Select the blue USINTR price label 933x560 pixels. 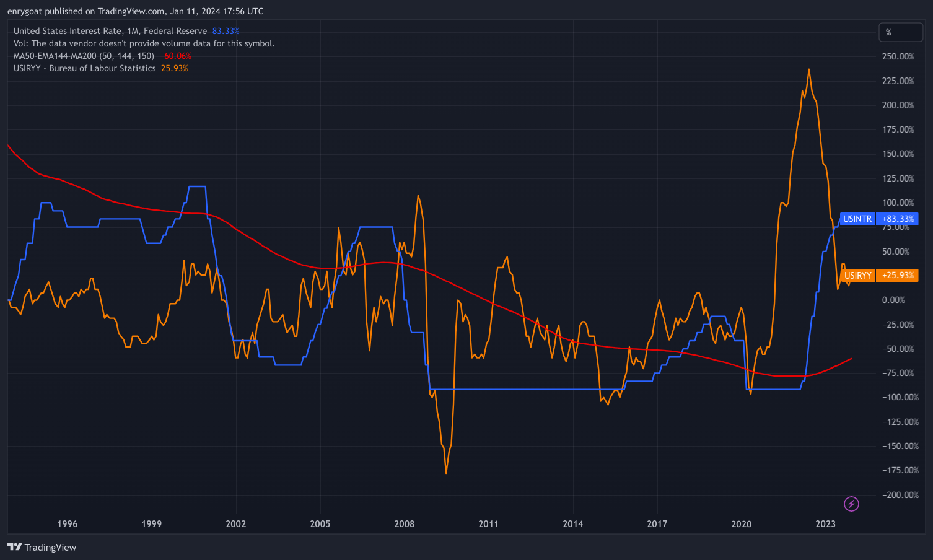857,219
